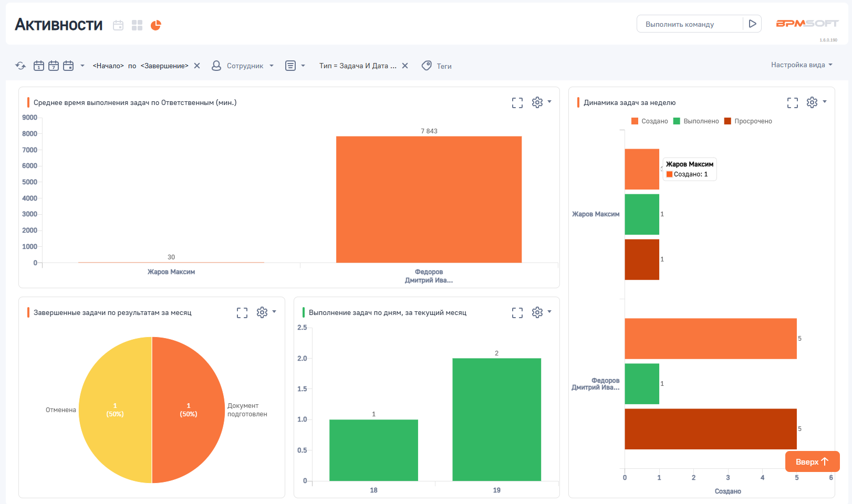The image size is (852, 504).
Task: Filter by seven days calendar icon
Action: tap(54, 66)
